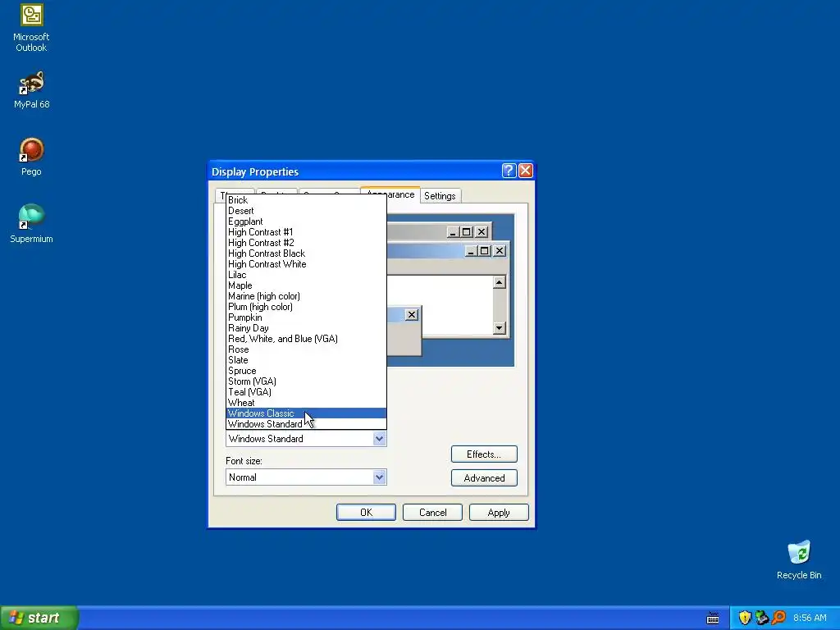Choose Eggplant color scheme
840x630 pixels.
(x=306, y=221)
